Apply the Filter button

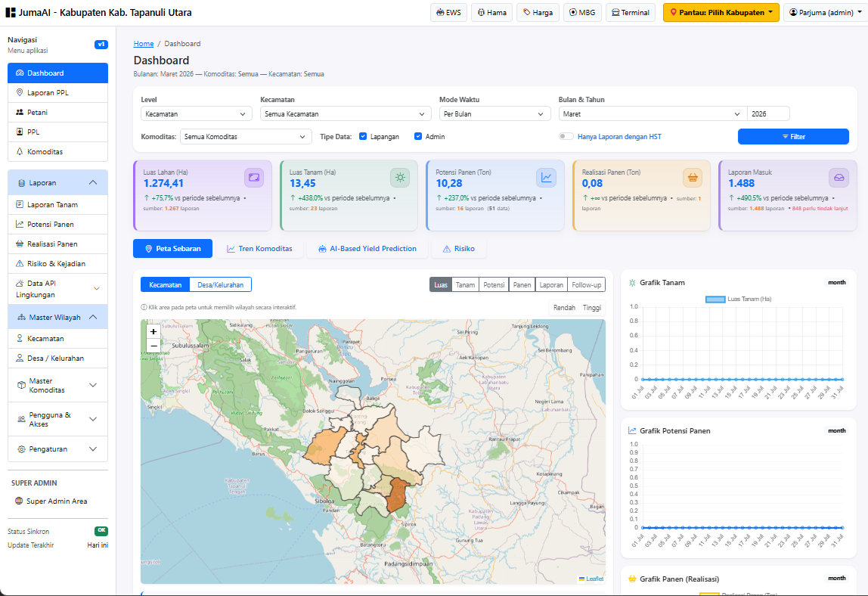tap(793, 137)
